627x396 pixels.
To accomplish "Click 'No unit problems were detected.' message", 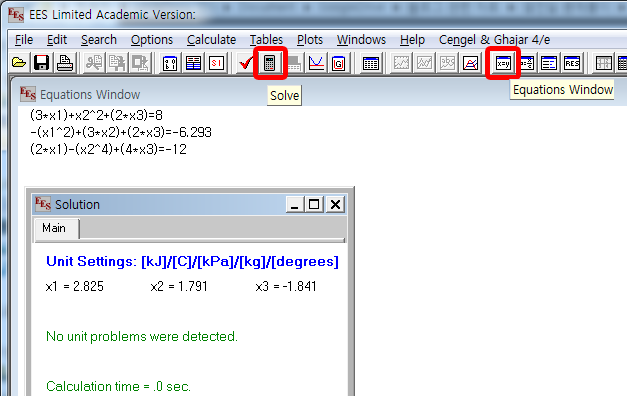I will (x=142, y=336).
